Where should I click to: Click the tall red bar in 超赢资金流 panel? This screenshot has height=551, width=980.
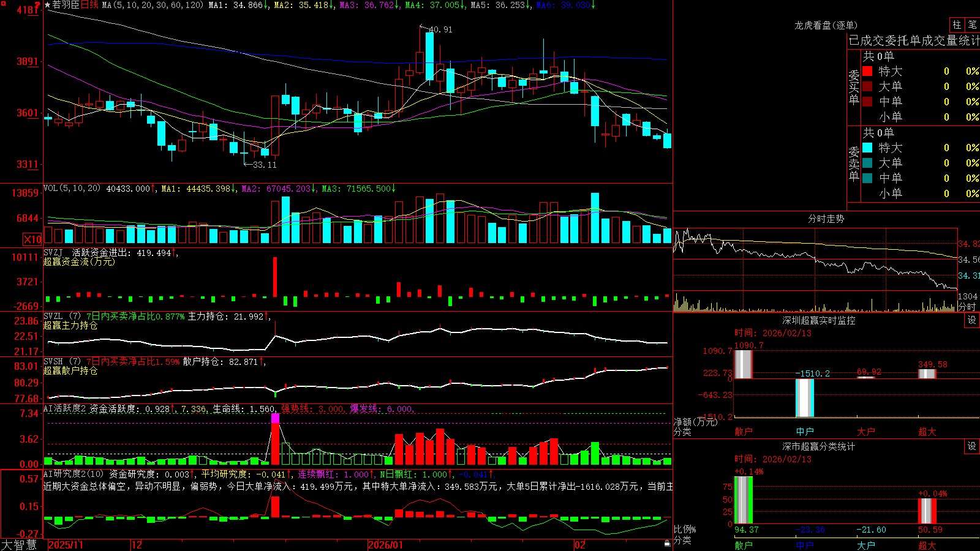(275, 277)
